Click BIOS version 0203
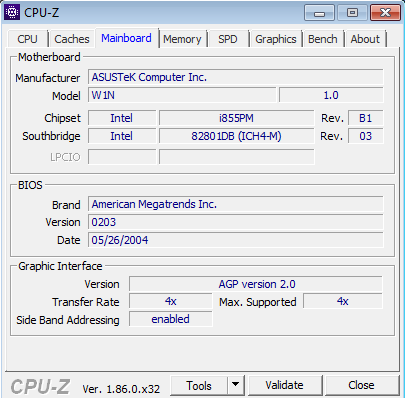The width and height of the screenshot is (405, 398). click(x=236, y=222)
